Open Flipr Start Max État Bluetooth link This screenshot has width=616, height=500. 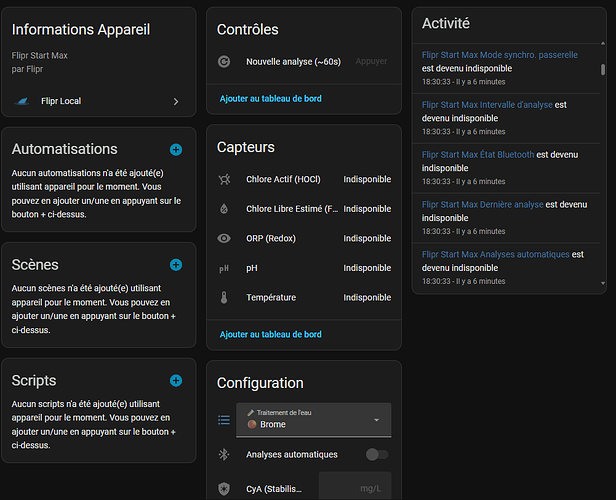478,155
